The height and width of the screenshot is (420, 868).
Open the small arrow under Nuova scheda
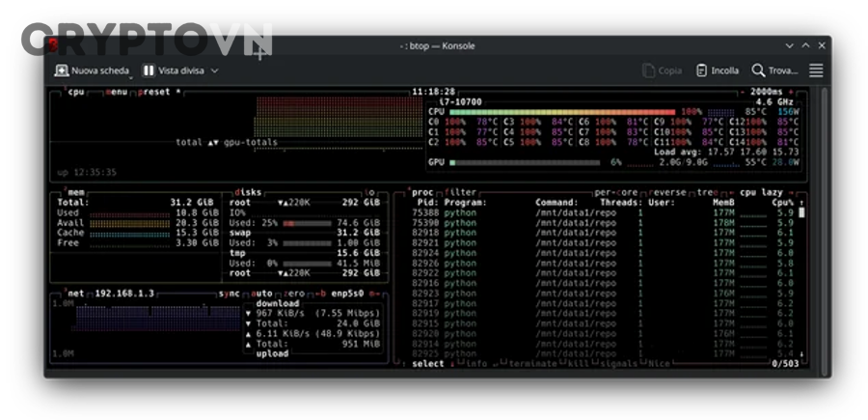129,78
